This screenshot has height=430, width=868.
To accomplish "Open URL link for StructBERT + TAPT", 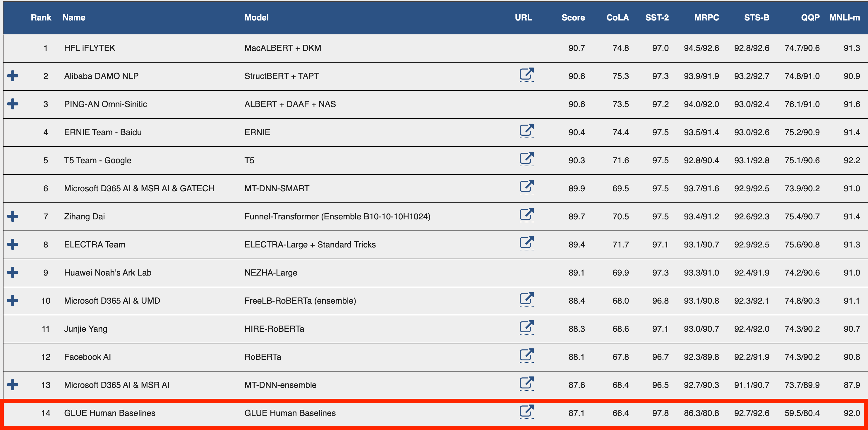I will (x=526, y=74).
